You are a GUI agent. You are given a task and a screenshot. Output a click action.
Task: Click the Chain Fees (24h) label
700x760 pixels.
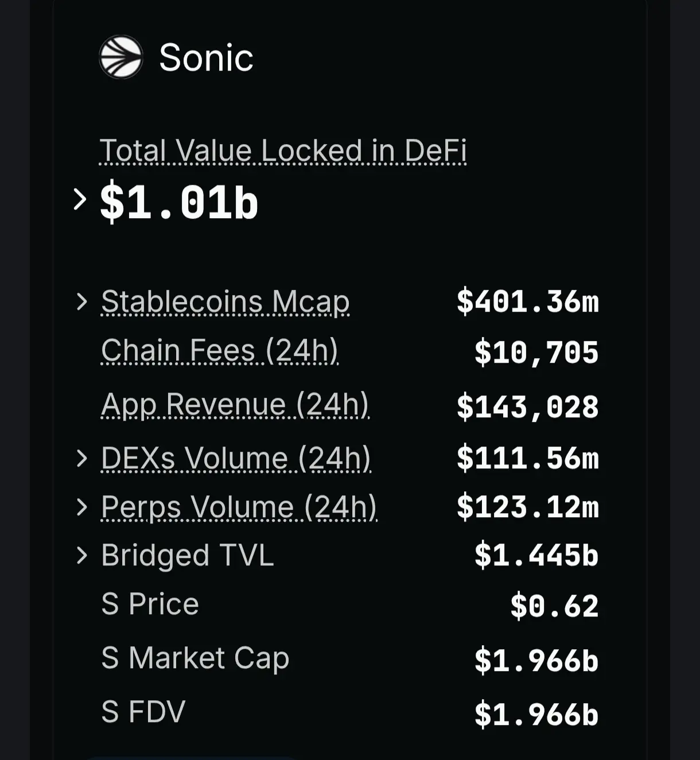220,351
